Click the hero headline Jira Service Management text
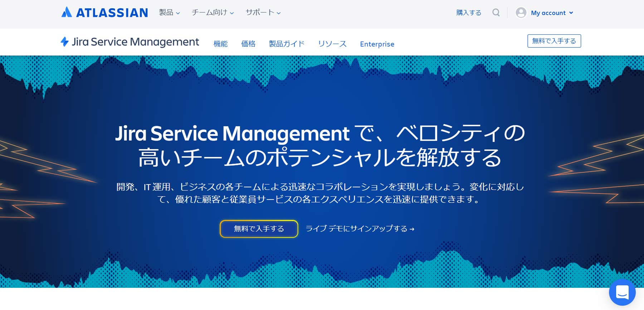The image size is (644, 310). click(232, 134)
